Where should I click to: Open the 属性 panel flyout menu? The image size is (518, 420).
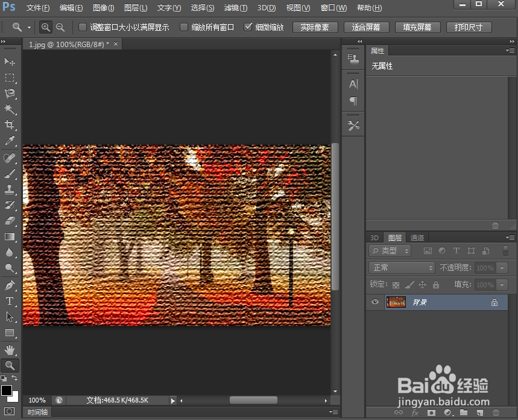[510, 50]
